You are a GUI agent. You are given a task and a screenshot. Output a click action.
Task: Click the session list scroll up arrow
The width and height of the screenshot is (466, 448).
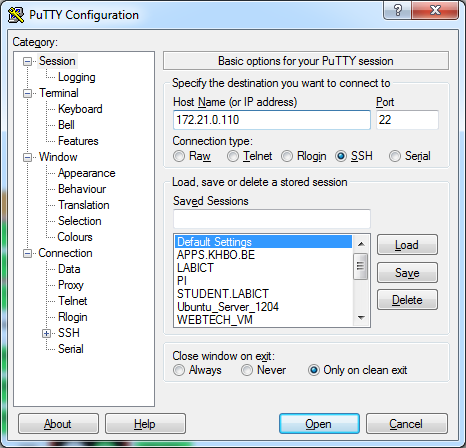(x=361, y=244)
